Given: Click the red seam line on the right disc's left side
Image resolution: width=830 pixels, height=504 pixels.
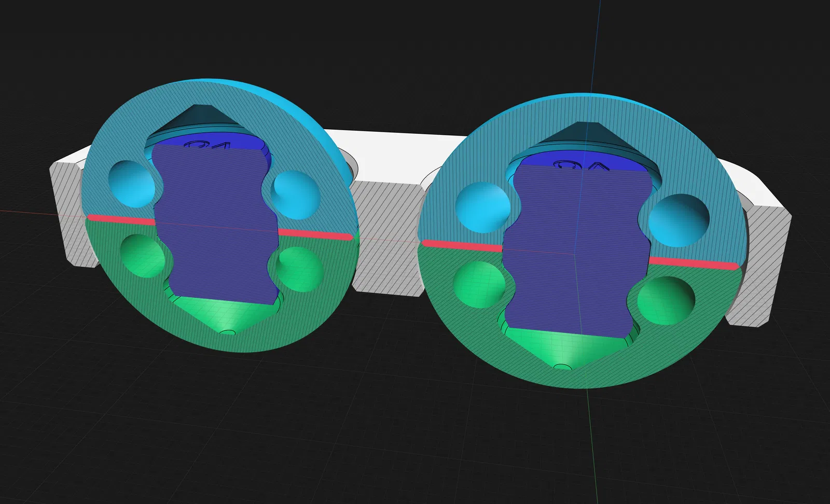Looking at the screenshot, I should pyautogui.click(x=463, y=246).
